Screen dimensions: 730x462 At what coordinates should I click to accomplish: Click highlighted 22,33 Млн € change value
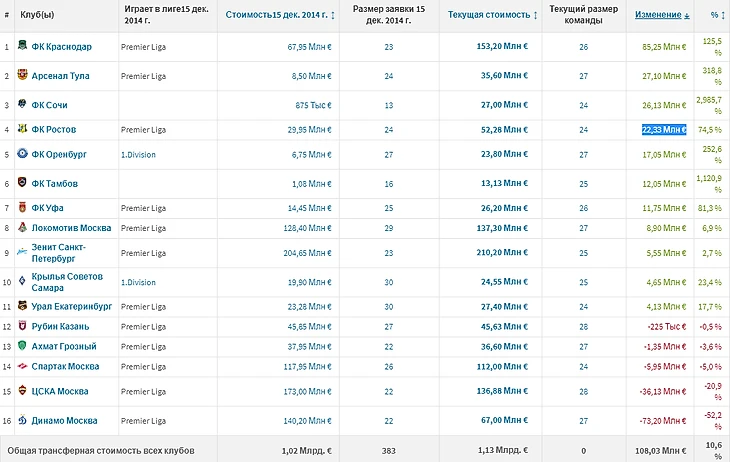pyautogui.click(x=663, y=130)
